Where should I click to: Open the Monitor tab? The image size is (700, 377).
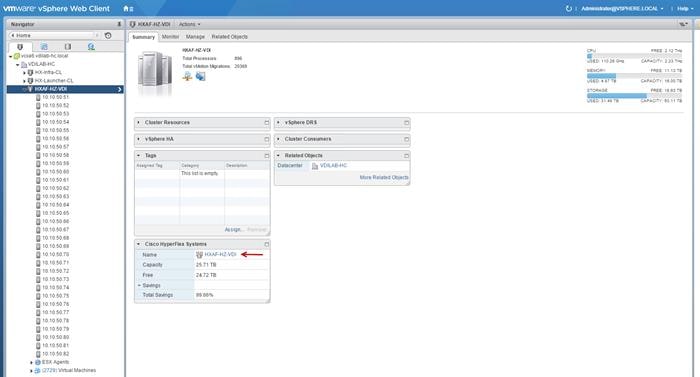click(170, 37)
